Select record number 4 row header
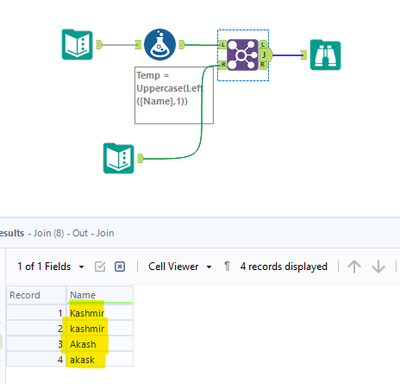 36,360
